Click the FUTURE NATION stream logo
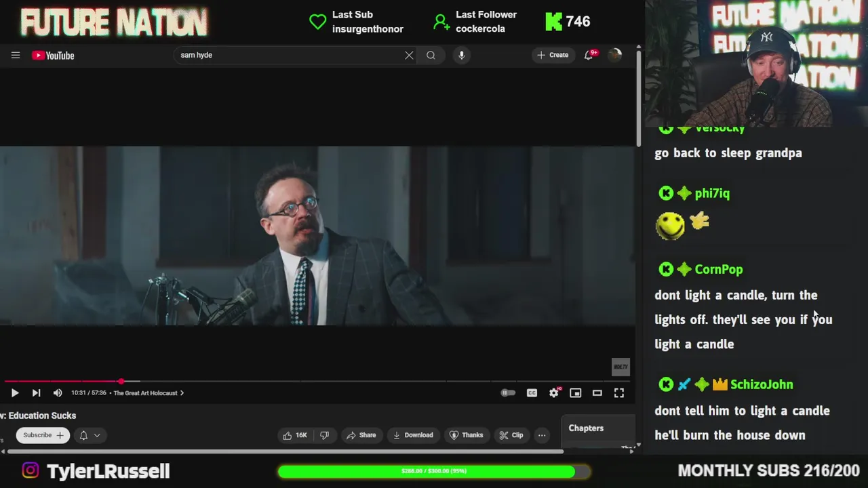 [x=114, y=22]
